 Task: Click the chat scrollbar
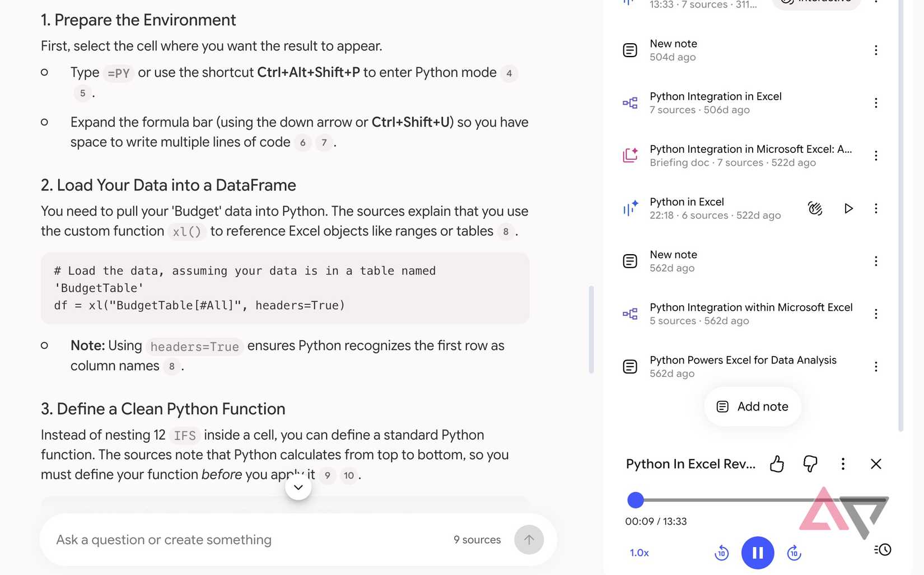591,329
